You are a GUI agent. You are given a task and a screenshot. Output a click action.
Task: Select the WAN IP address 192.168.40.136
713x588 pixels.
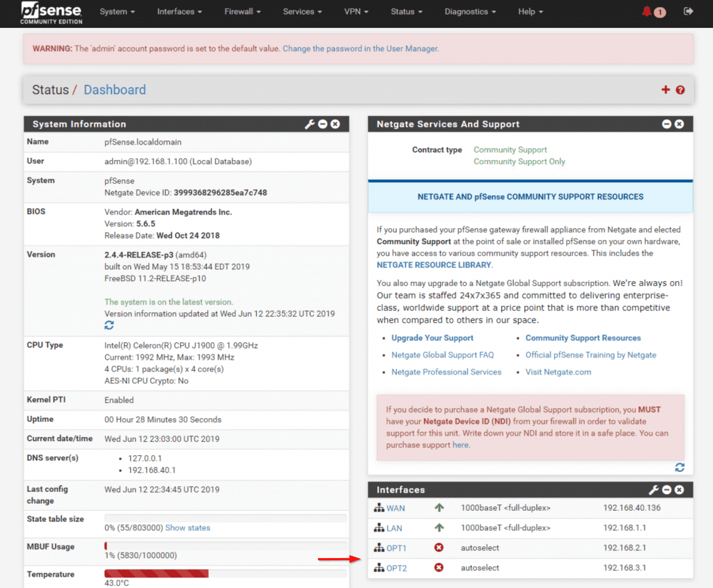coord(632,507)
